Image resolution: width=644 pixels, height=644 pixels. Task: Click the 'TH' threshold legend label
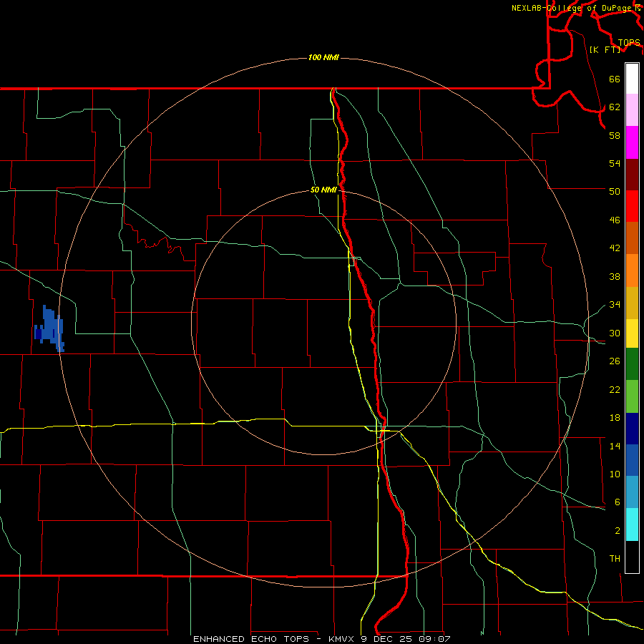(x=615, y=558)
